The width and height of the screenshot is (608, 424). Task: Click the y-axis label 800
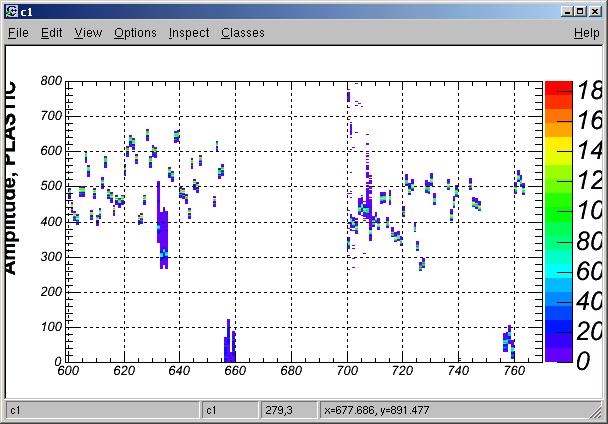pos(51,81)
